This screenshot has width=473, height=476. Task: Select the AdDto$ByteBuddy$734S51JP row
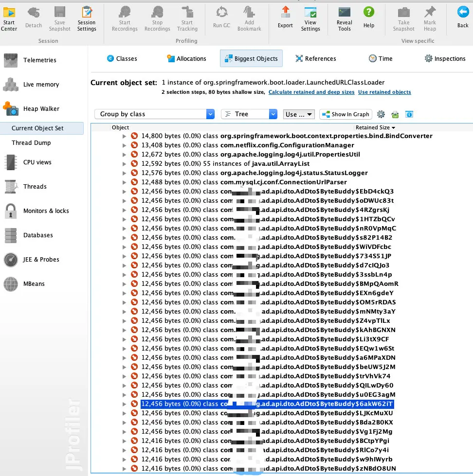point(266,256)
